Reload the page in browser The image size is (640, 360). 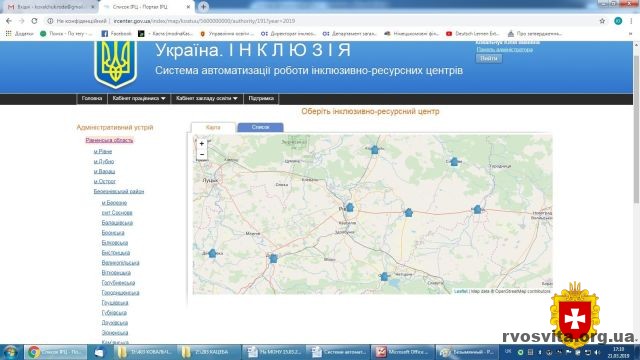point(34,21)
